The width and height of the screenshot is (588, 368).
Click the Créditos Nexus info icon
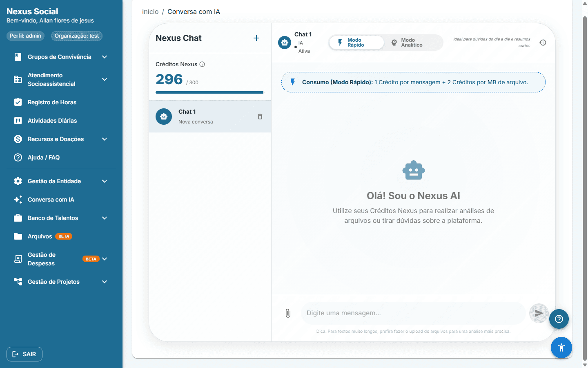pyautogui.click(x=202, y=64)
